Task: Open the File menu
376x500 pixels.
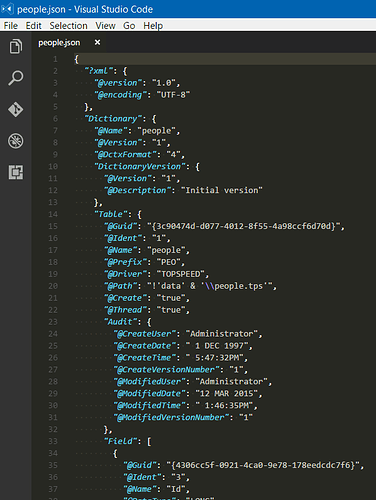Action: [11, 26]
